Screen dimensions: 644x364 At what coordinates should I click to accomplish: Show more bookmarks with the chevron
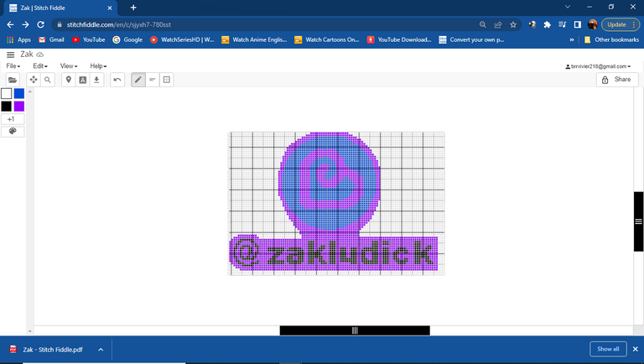point(571,40)
